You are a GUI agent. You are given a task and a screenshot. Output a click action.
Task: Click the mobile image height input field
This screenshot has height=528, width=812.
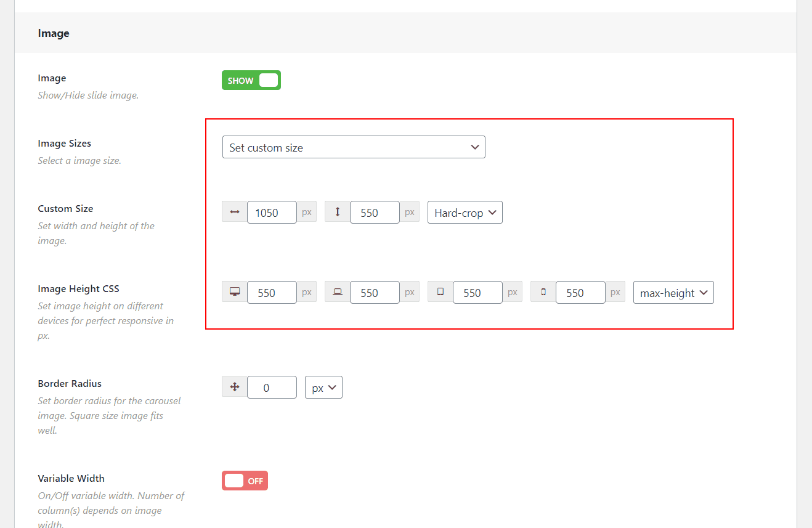pos(580,293)
